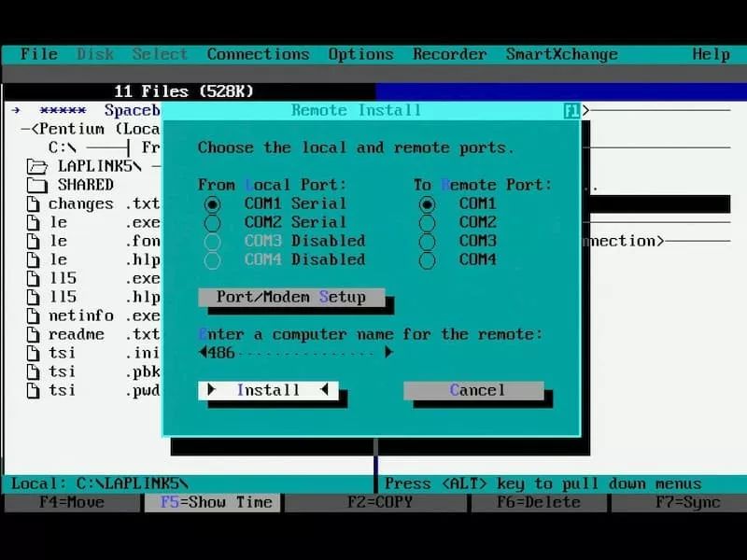Open the SmartXchange menu
747x560 pixels.
click(x=561, y=54)
